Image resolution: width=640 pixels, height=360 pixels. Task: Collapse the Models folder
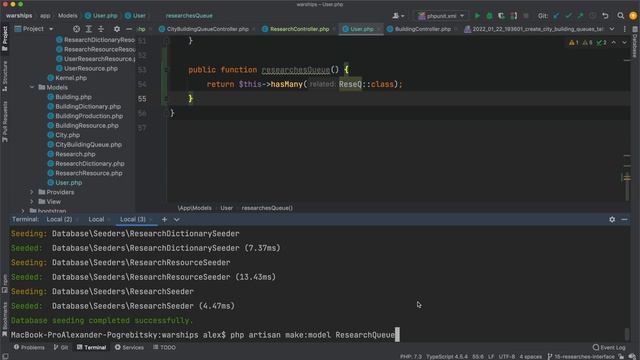point(32,87)
